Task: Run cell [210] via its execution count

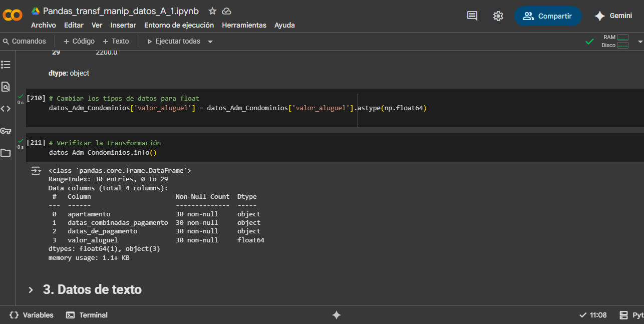Action: (36, 99)
